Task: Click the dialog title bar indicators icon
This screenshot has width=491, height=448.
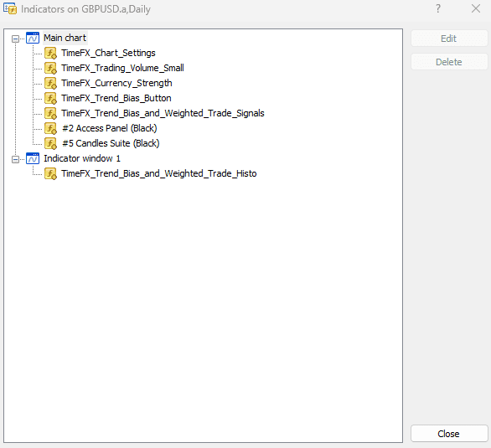Action: (x=10, y=8)
